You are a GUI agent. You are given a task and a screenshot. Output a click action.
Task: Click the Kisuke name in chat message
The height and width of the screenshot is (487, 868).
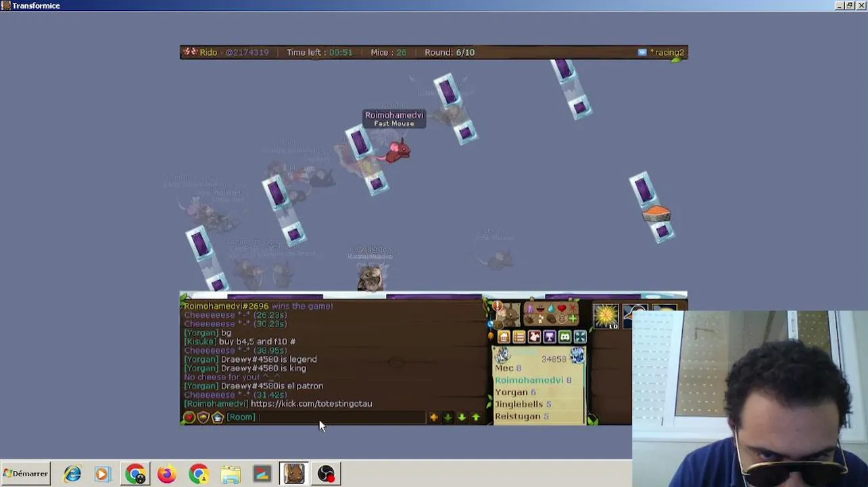[x=200, y=342]
